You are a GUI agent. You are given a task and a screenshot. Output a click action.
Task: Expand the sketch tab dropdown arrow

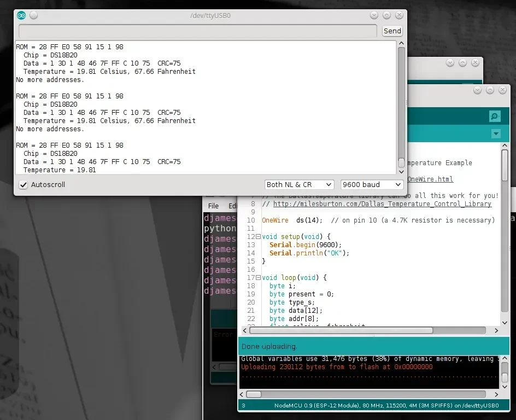coord(495,133)
